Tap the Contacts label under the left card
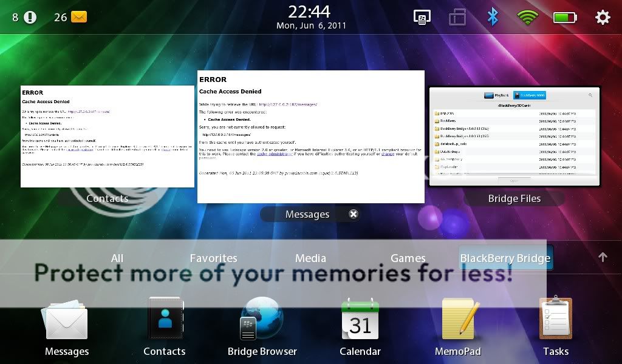The width and height of the screenshot is (622, 364). (x=107, y=198)
